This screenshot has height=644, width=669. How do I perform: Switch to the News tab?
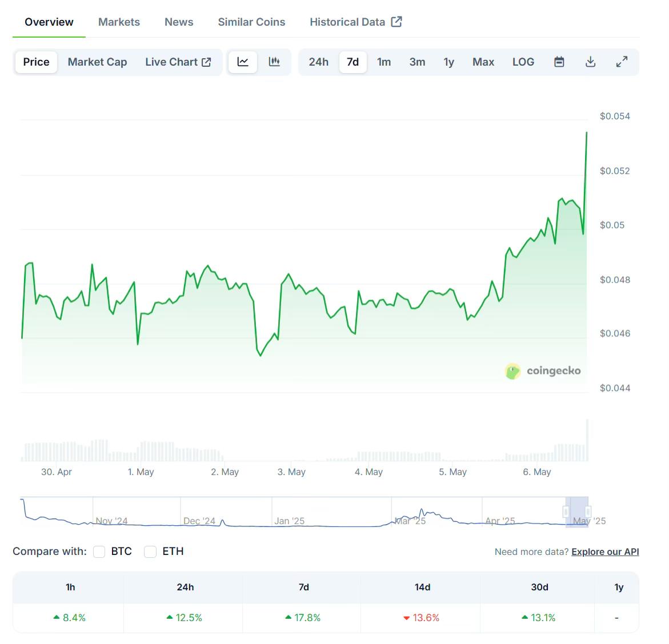(179, 22)
